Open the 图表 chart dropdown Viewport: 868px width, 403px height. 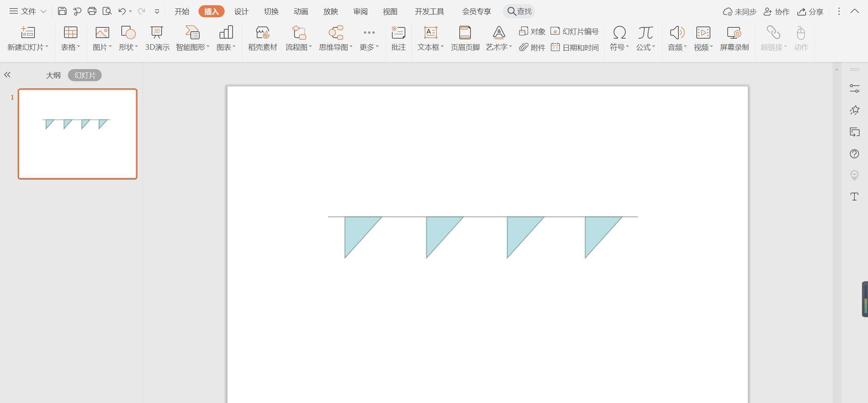coord(226,39)
